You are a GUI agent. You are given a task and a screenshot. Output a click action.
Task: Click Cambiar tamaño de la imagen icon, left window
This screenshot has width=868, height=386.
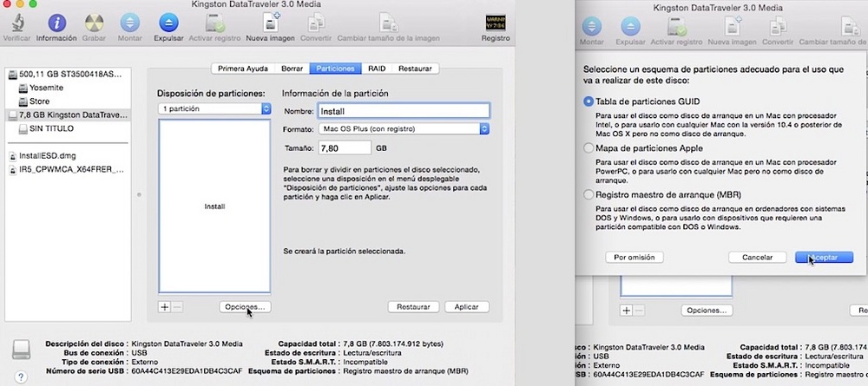point(388,23)
